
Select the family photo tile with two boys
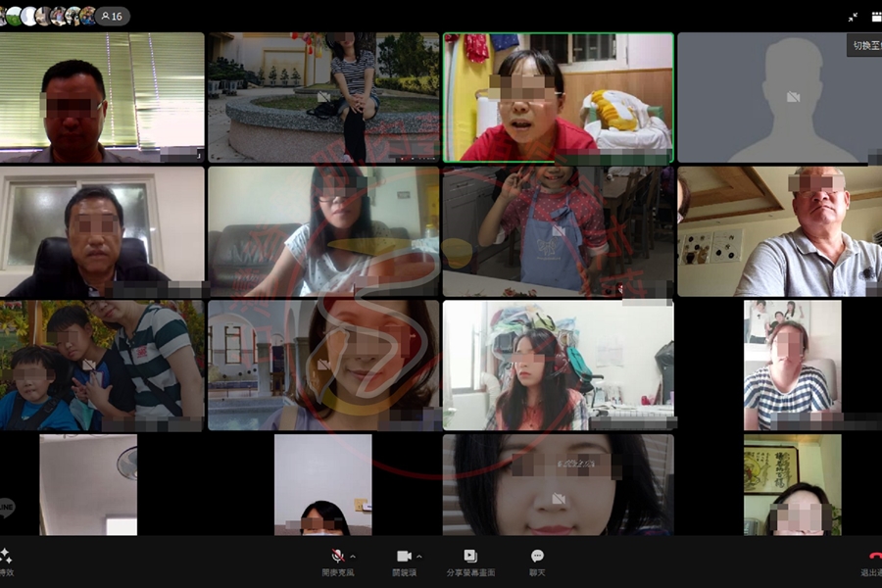102,366
